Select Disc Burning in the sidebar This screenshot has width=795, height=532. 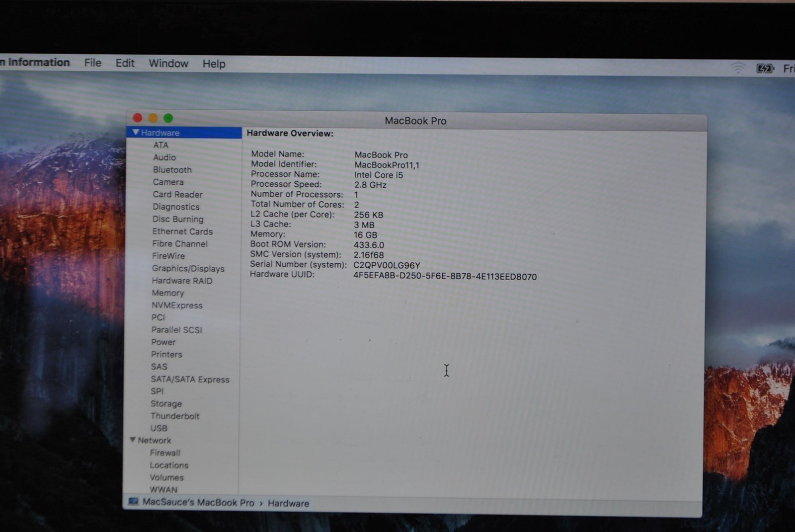pos(177,219)
